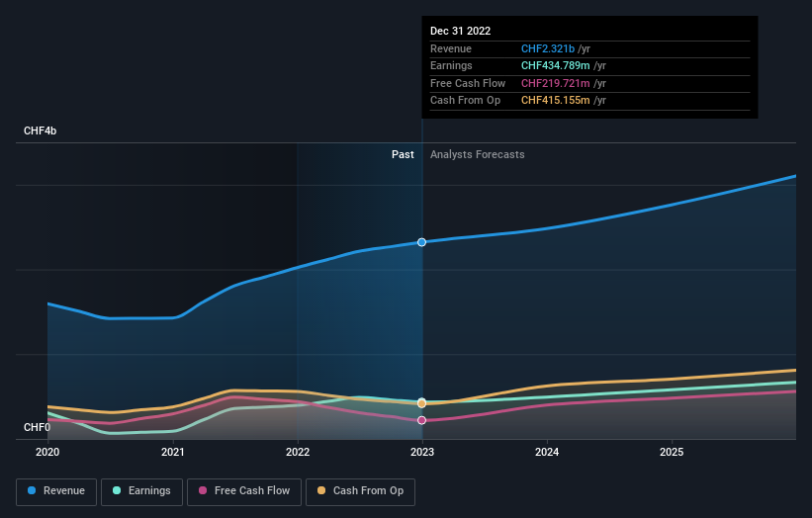Click the CHF2.321b revenue value
The width and height of the screenshot is (812, 518).
point(548,48)
